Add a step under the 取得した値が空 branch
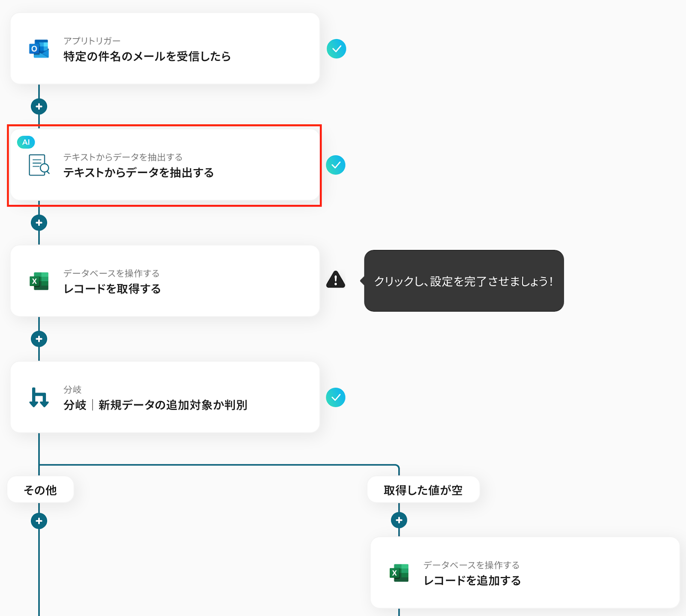686x616 pixels. pyautogui.click(x=399, y=520)
